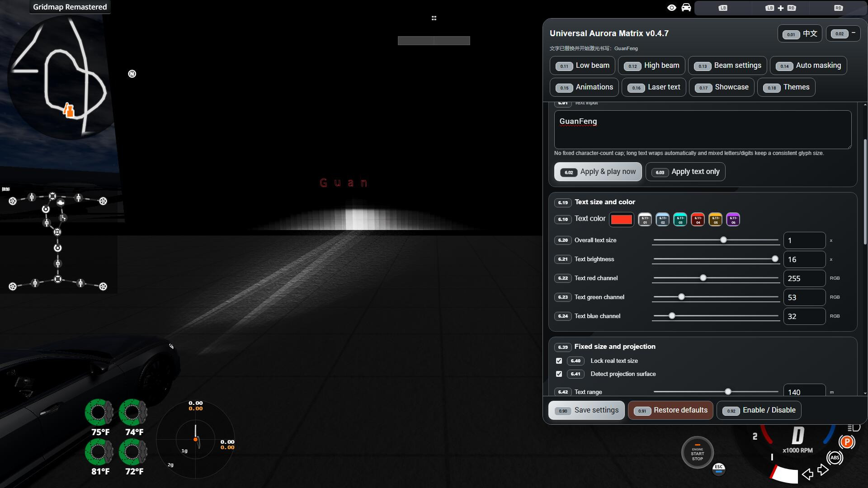Click the ABS indicator icon

coord(835,458)
